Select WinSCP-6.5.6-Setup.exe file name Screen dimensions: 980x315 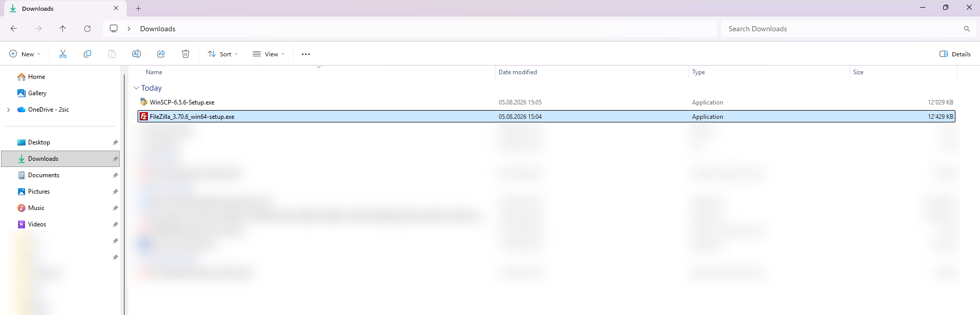[x=182, y=102]
